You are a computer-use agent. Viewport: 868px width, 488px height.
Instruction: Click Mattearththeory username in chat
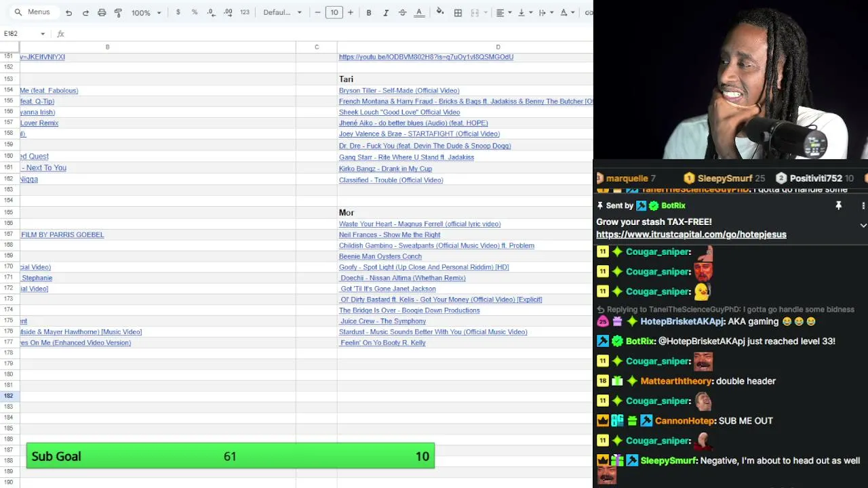pos(677,381)
